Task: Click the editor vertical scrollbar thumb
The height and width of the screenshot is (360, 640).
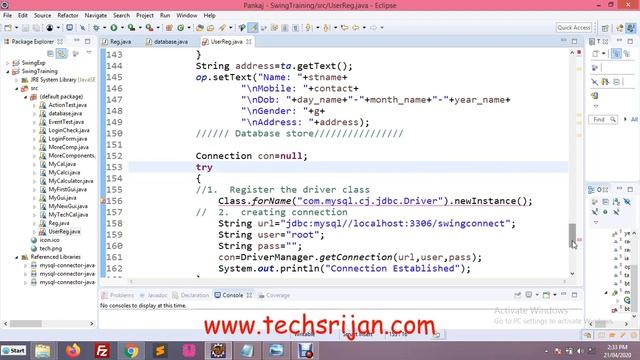Action: 572,236
